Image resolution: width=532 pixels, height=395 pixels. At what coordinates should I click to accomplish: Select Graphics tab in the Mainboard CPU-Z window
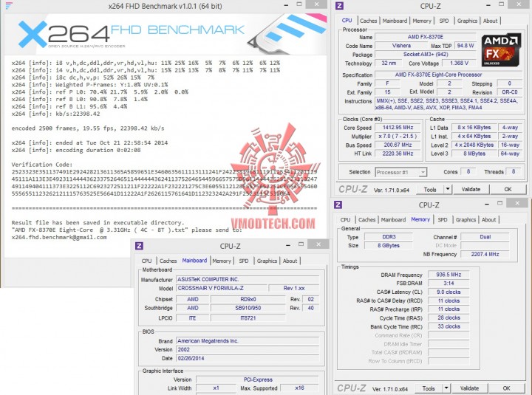267,261
